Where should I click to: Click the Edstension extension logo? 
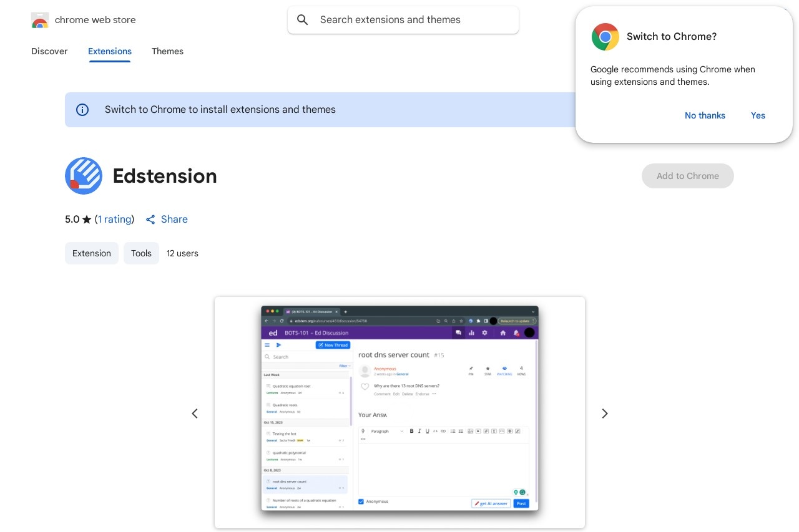pos(84,176)
